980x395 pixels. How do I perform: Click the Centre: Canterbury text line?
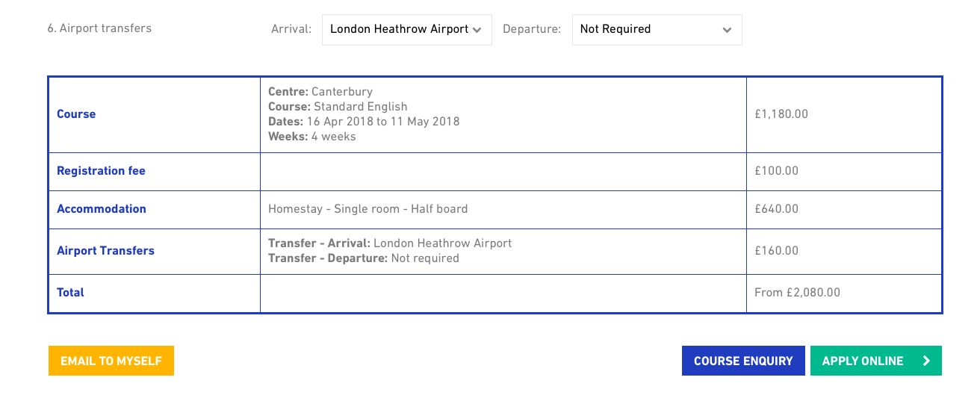pos(320,92)
